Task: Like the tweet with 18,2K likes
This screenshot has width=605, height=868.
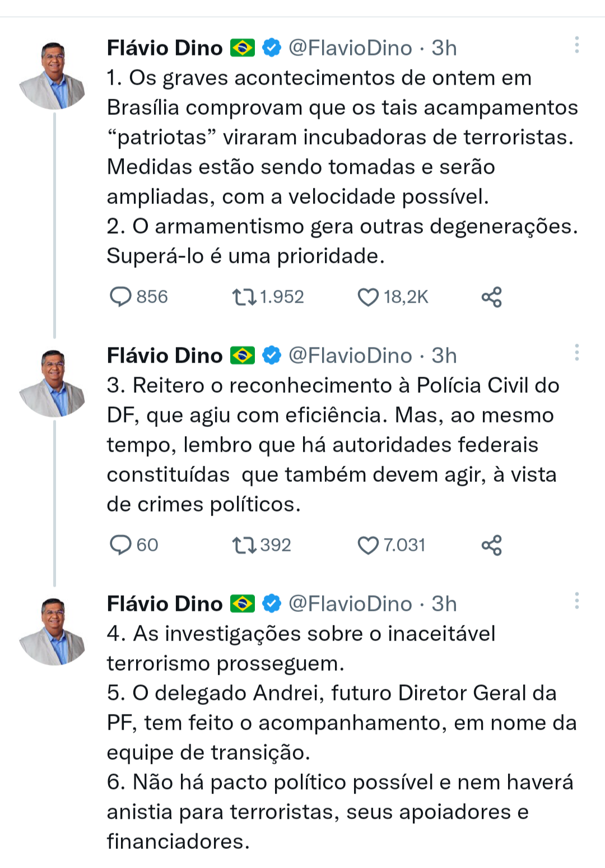Action: tap(368, 297)
